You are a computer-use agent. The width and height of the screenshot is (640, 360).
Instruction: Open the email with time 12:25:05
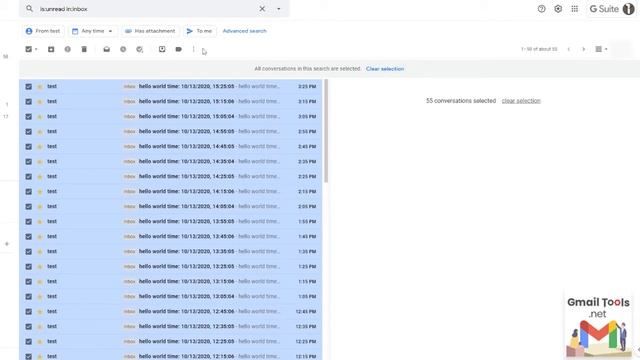(x=171, y=341)
